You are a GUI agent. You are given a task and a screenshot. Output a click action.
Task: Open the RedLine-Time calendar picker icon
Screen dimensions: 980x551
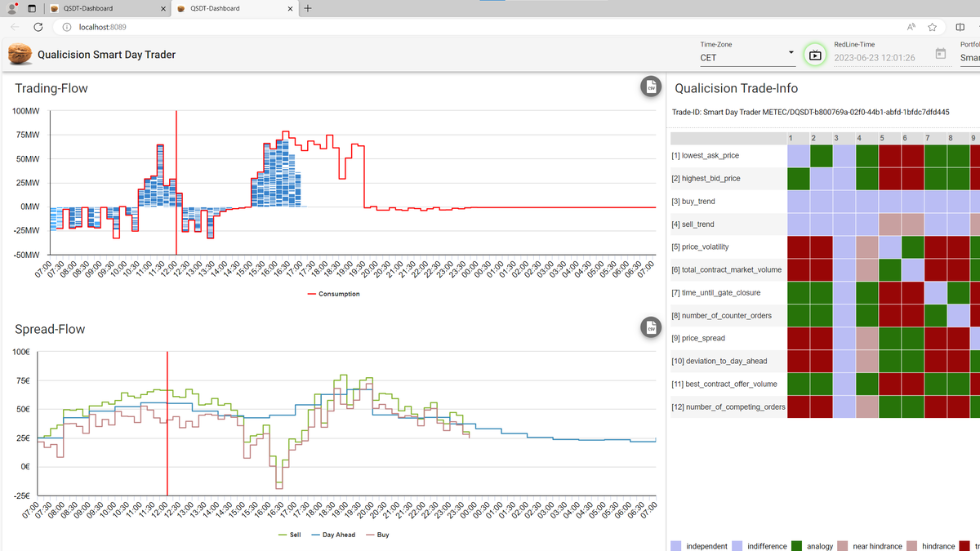point(941,54)
